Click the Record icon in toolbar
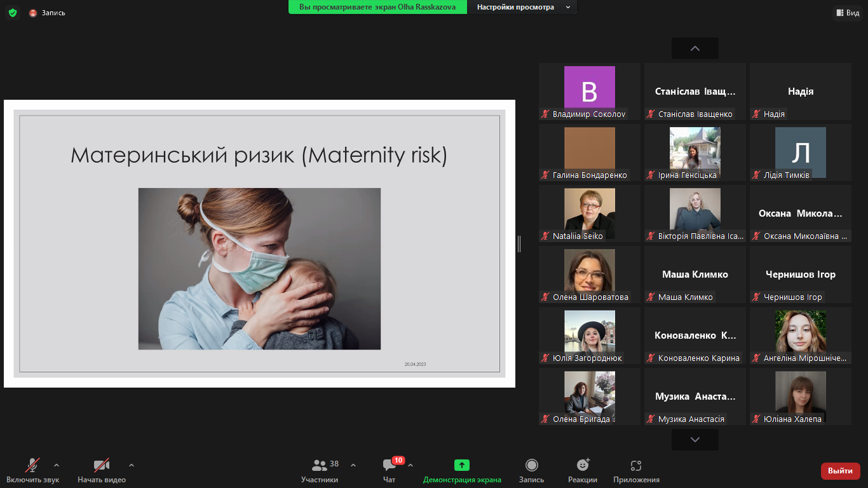Screen dimensions: 868x488 531,465
